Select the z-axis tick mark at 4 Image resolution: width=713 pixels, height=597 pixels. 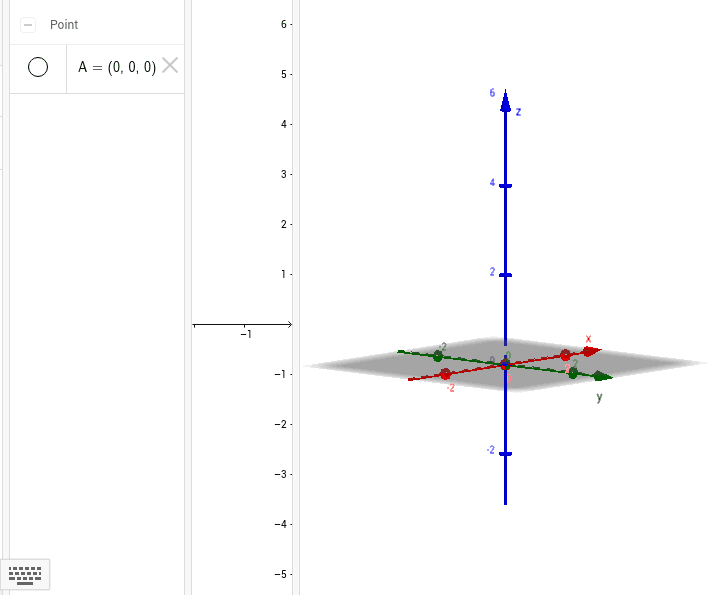coord(506,186)
